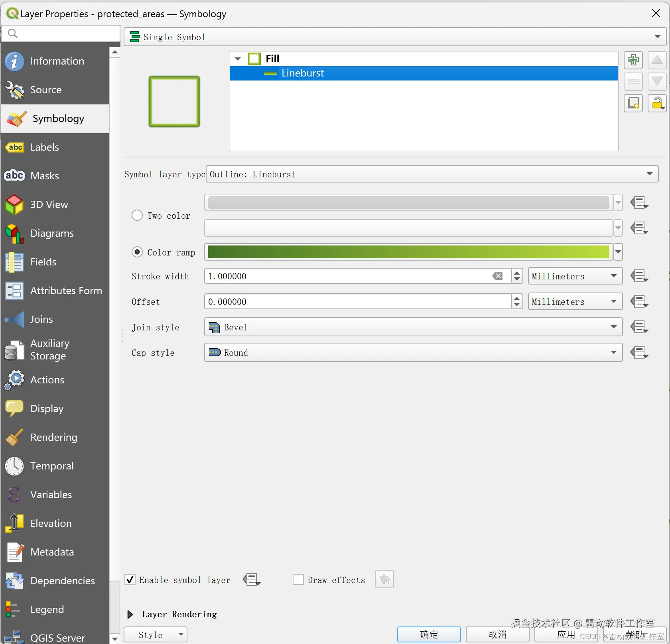Open data-defined override for Enable symbol layer

click(x=252, y=579)
